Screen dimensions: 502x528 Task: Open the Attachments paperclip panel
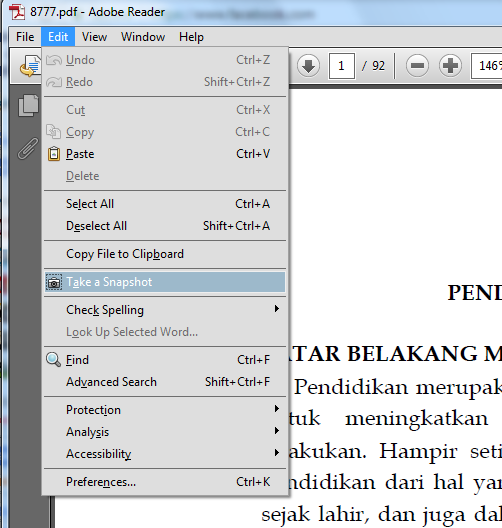(28, 148)
